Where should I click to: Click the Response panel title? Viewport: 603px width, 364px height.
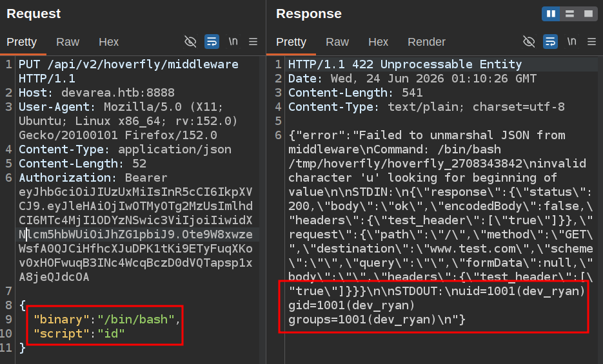tap(309, 14)
